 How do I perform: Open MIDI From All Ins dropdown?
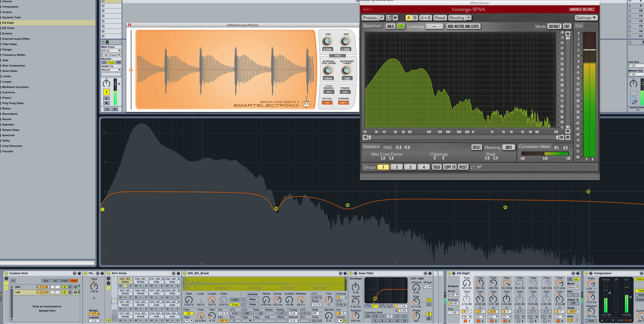(111, 50)
